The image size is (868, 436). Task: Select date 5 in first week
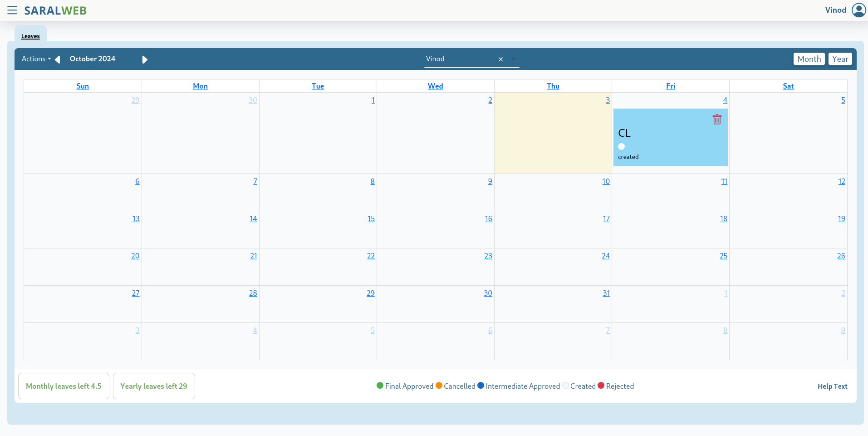(x=843, y=100)
